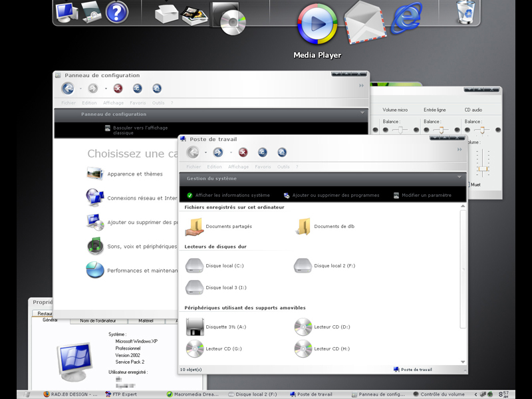This screenshot has width=532, height=399.
Task: Click Basculer vers l'affichage classique
Action: pyautogui.click(x=136, y=130)
